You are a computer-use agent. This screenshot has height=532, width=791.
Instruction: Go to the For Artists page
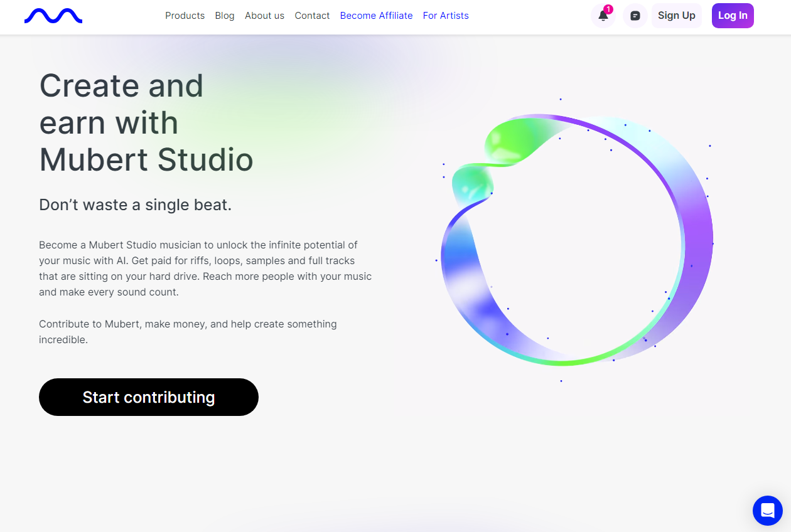point(446,16)
